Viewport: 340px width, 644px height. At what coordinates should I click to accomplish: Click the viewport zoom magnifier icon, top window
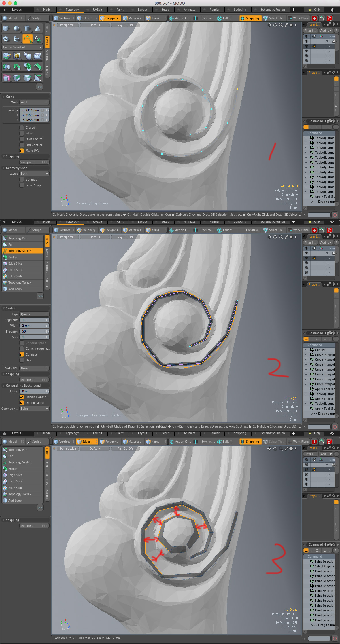click(x=281, y=25)
